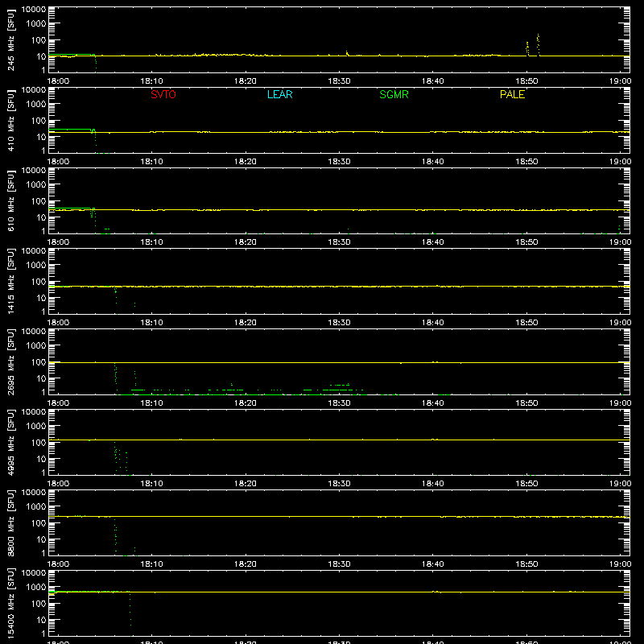Click the 18:20 time label below the 410 MHz plot
Image resolution: width=644 pixels, height=644 pixels.
(x=246, y=162)
